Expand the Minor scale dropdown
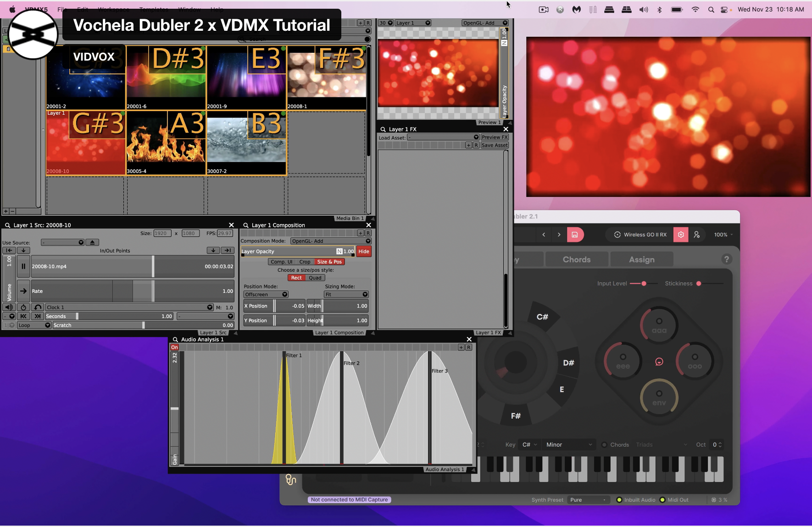Screen dimensions: 812x527 569,445
